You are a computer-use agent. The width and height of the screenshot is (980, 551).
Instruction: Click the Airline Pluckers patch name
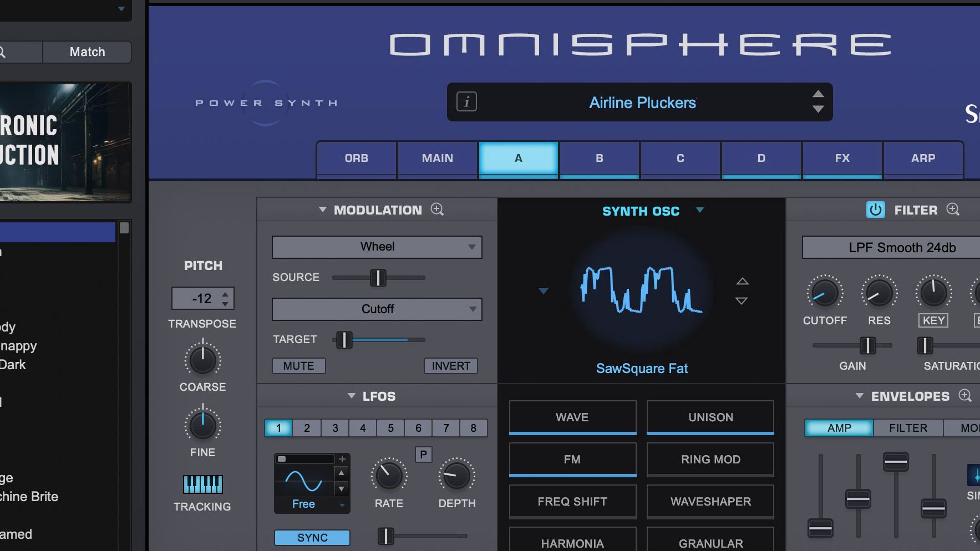tap(642, 103)
